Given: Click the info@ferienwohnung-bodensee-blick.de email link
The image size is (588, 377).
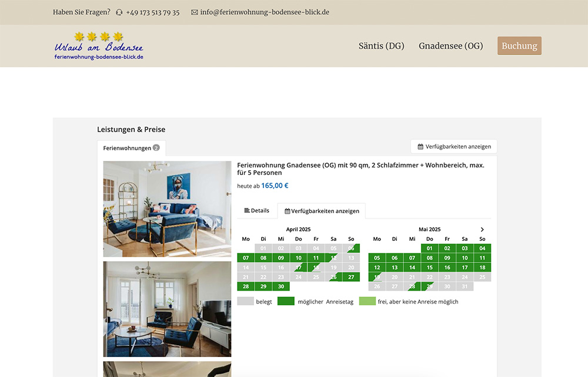Looking at the screenshot, I should (x=265, y=12).
